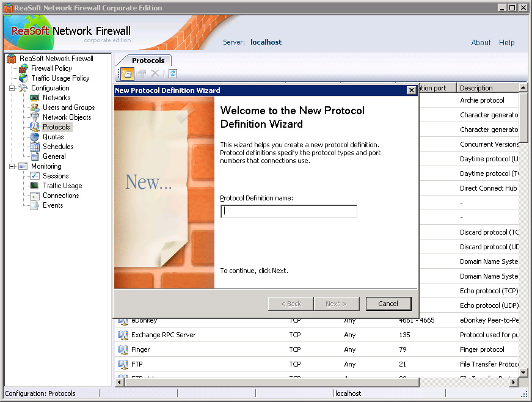Select the Networks icon in the tree

[35, 98]
